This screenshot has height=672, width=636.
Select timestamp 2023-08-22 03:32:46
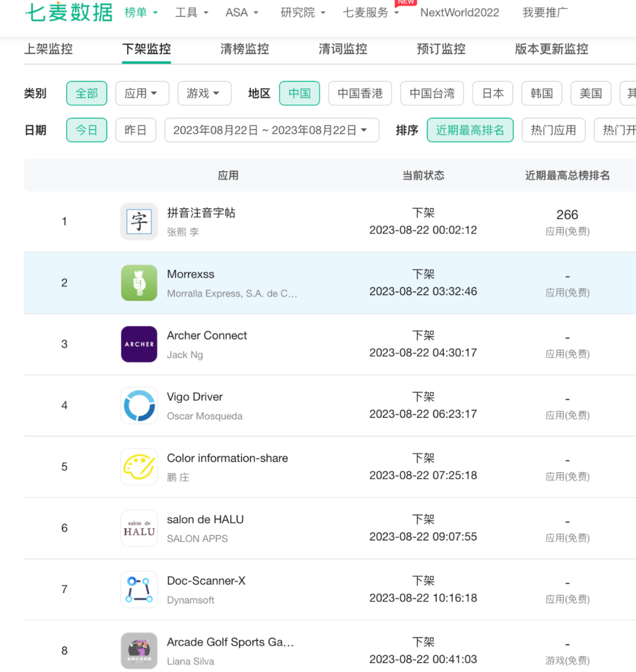[423, 291]
